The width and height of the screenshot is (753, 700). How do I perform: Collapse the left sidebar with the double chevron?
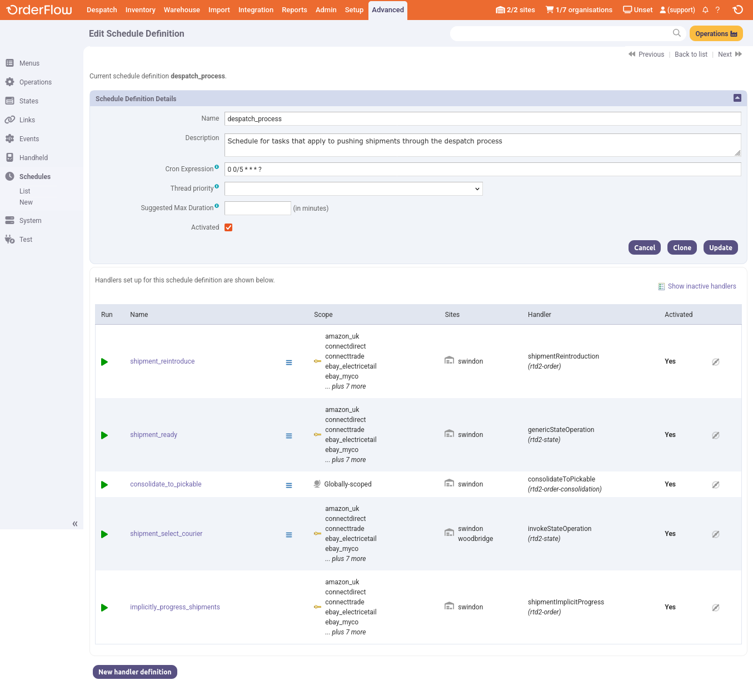click(75, 524)
